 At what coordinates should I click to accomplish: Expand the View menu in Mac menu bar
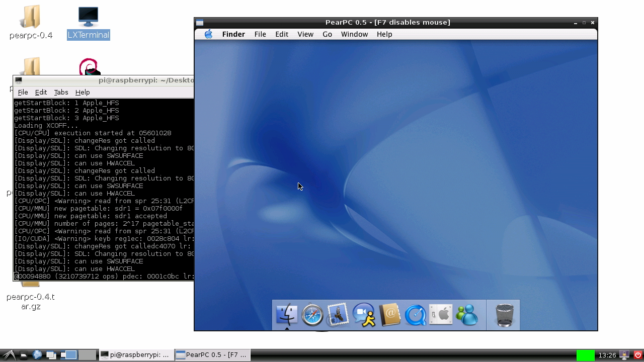pyautogui.click(x=305, y=34)
